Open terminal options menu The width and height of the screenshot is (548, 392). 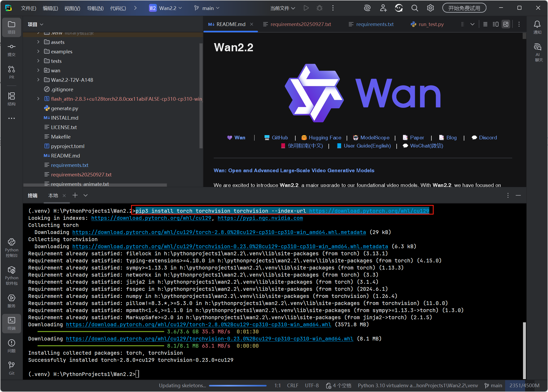pos(508,195)
